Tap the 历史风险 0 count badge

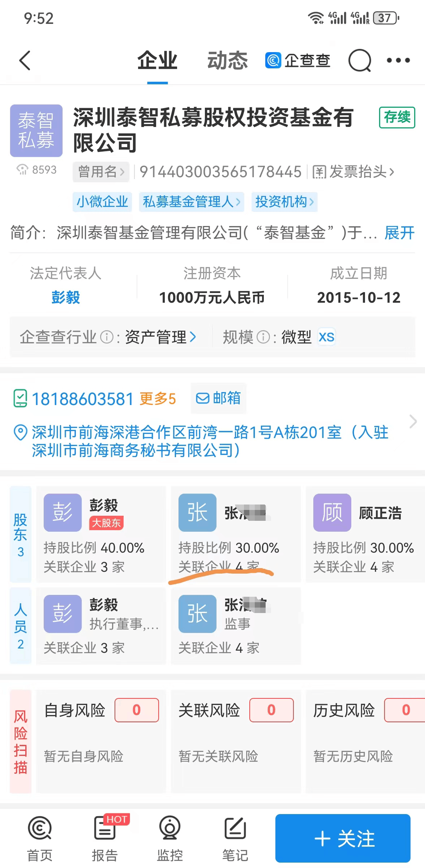click(x=405, y=710)
